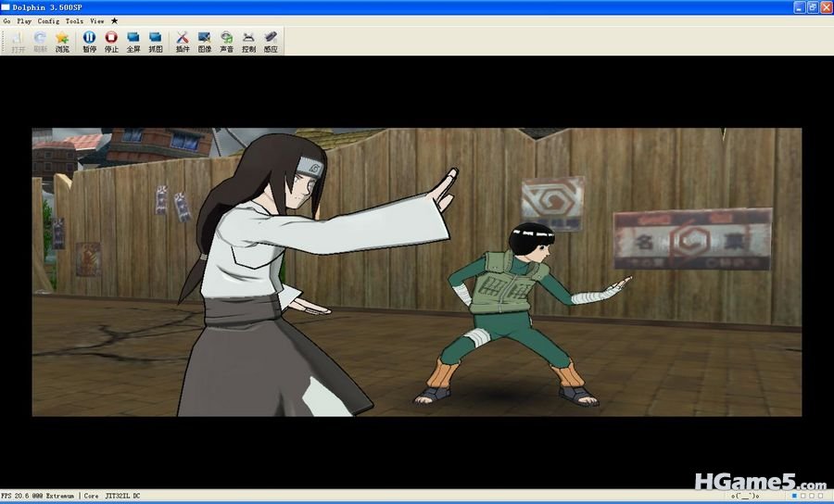The width and height of the screenshot is (834, 504).
Task: Open sound settings via the 声音 icon
Action: tap(227, 42)
